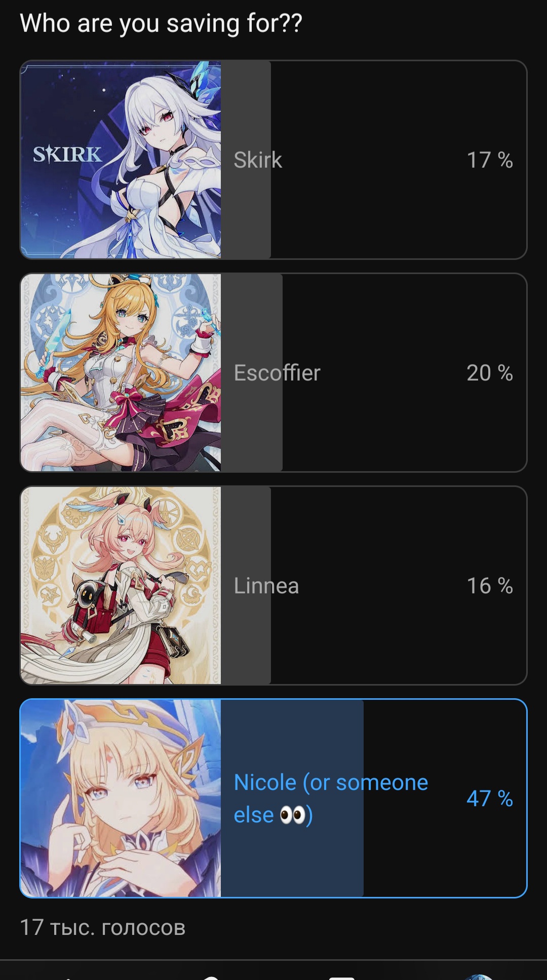The height and width of the screenshot is (980, 547).
Task: Click the highlighted 47 % result
Action: tap(490, 799)
